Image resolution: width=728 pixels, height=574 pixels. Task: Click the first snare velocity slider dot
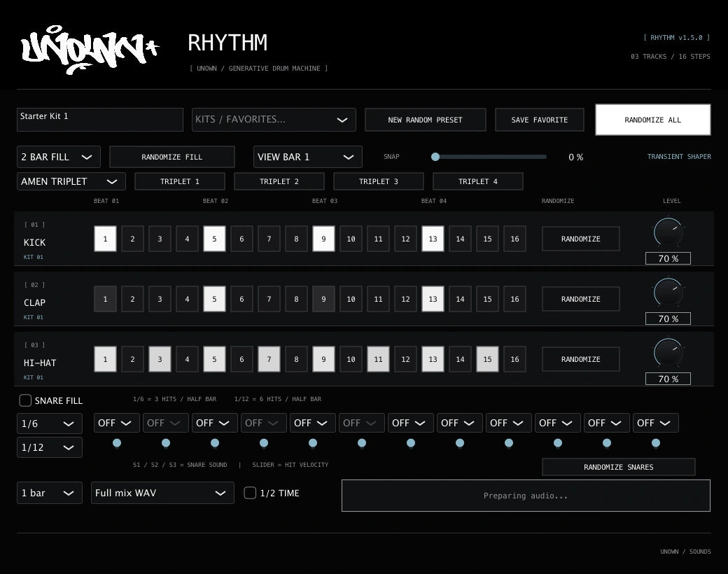(x=117, y=443)
